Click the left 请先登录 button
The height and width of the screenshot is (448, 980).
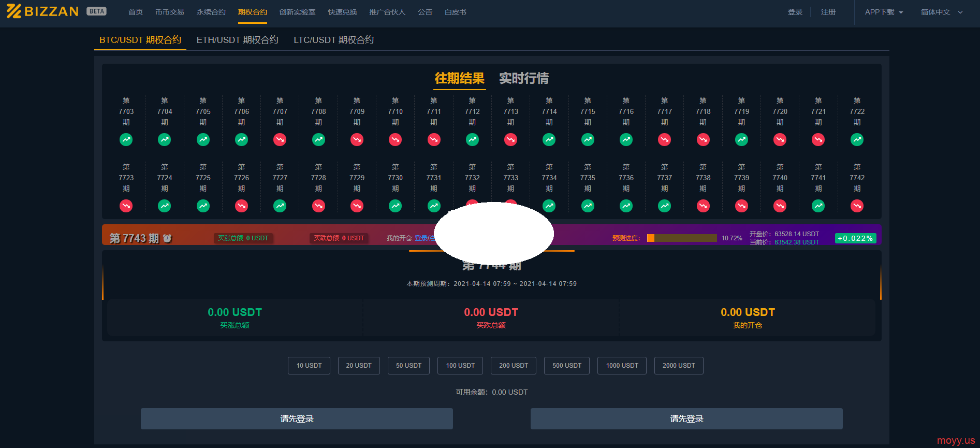point(297,418)
